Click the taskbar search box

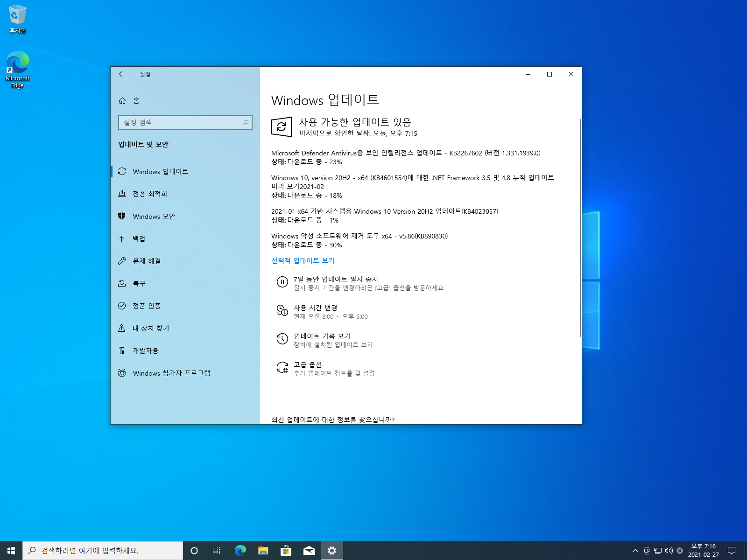click(x=103, y=551)
